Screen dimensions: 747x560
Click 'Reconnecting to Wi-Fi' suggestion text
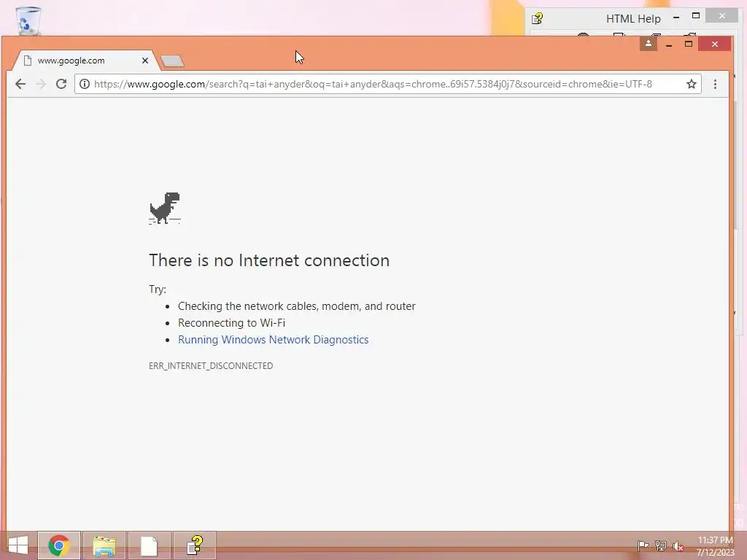point(231,323)
